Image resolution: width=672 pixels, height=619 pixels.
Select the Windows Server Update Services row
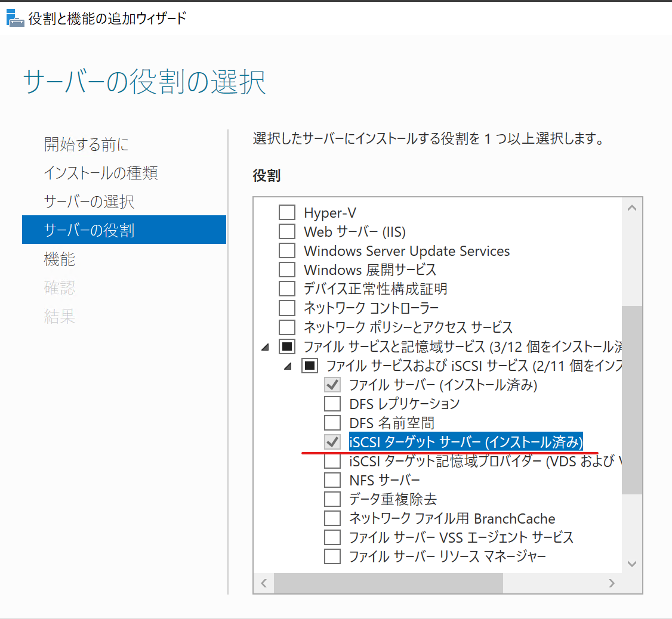tap(406, 250)
